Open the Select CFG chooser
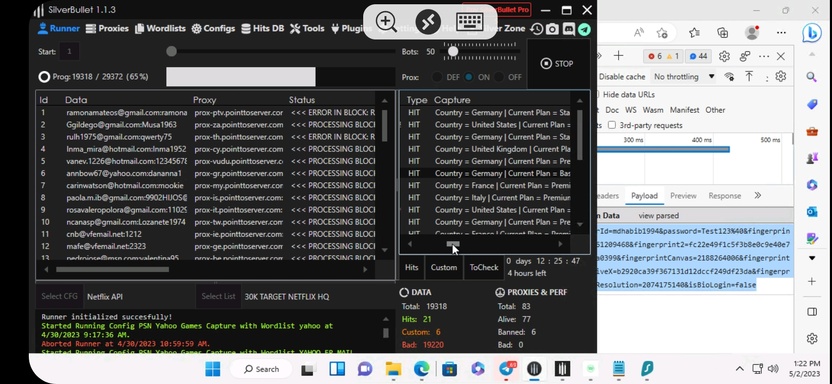832x384 pixels. tap(59, 296)
